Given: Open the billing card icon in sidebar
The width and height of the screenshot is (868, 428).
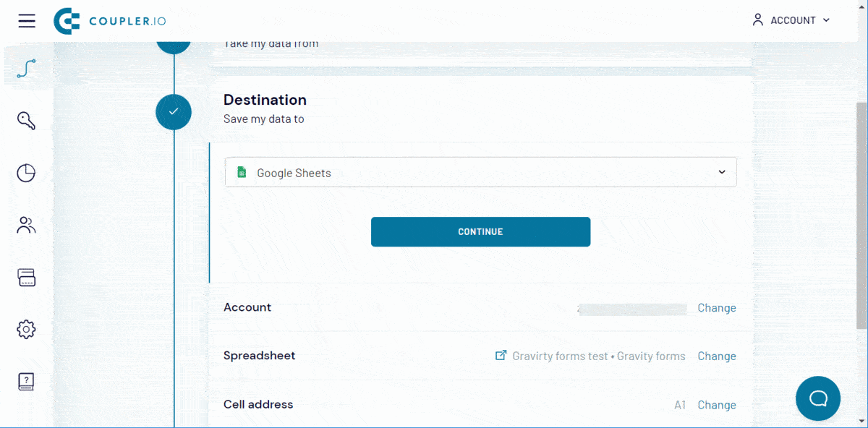Looking at the screenshot, I should pyautogui.click(x=26, y=277).
